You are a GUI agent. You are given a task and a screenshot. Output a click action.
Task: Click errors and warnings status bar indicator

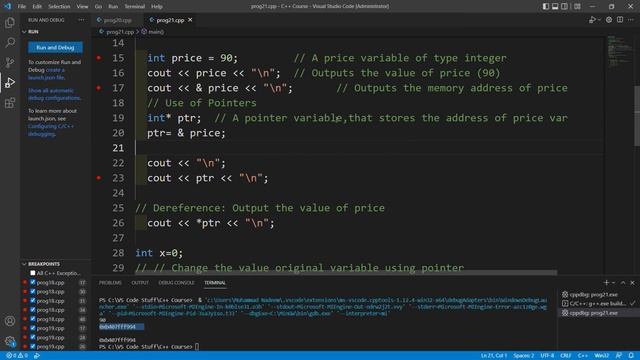tap(17, 356)
